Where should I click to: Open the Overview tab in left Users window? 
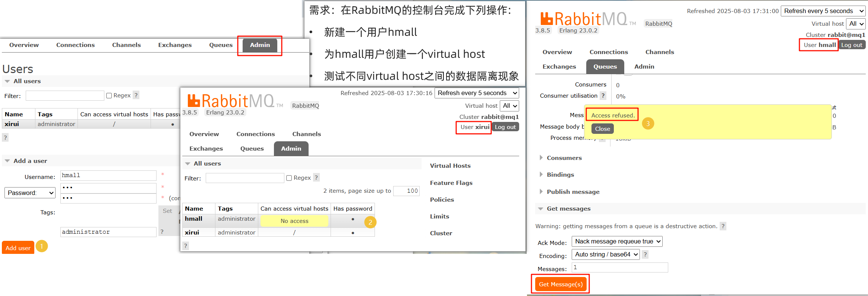(x=24, y=45)
